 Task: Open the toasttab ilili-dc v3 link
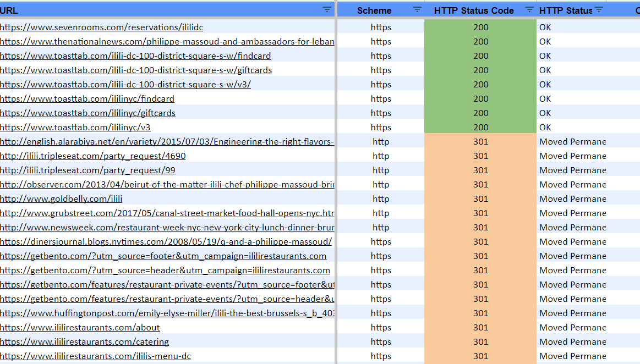point(125,84)
